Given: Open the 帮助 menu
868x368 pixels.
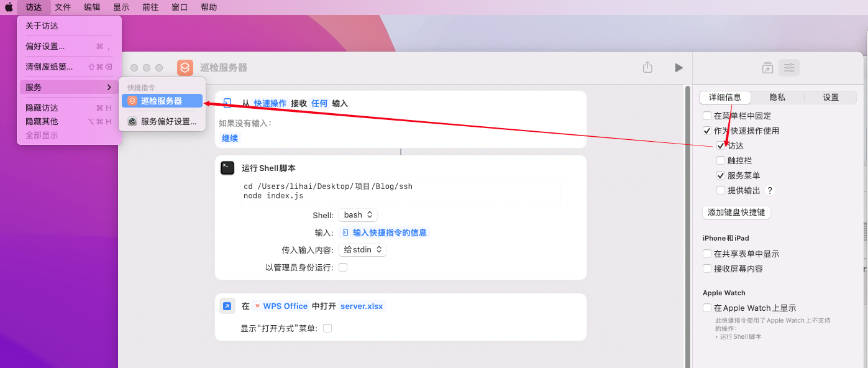Looking at the screenshot, I should 209,7.
